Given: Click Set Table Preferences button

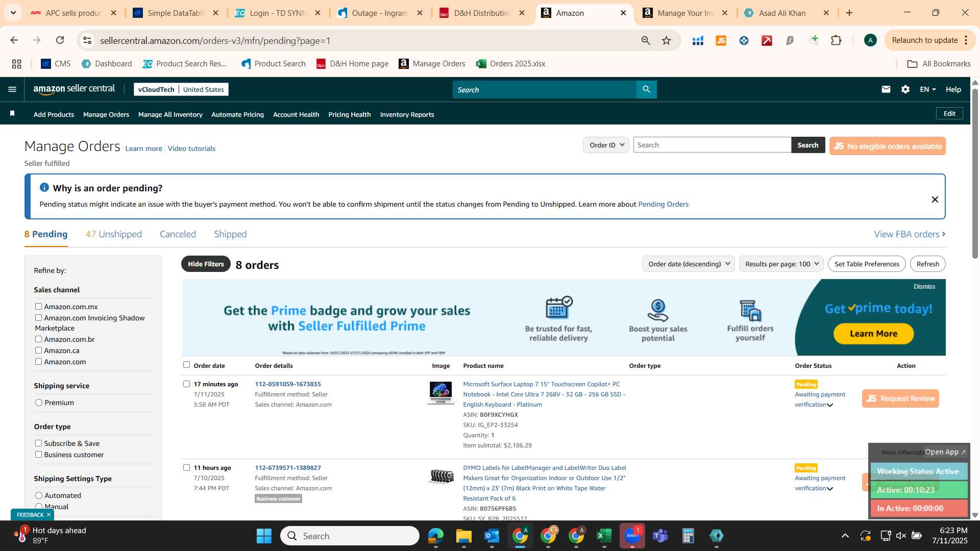Looking at the screenshot, I should 867,264.
